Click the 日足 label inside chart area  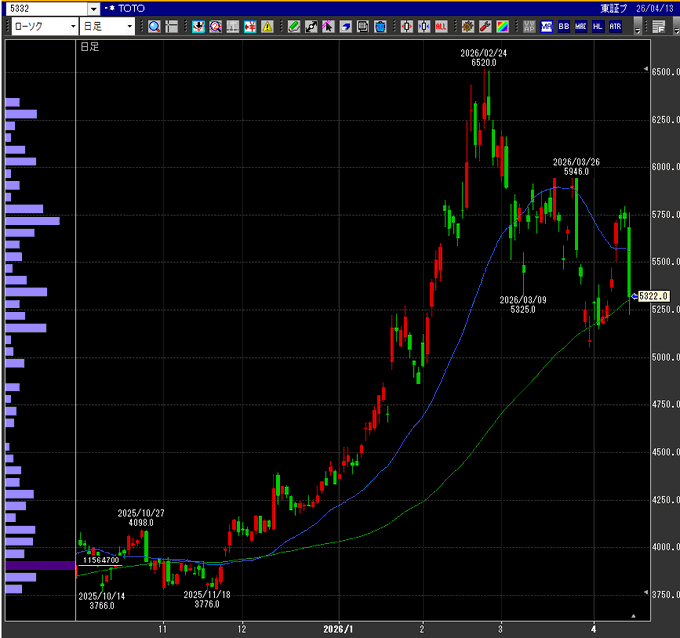pyautogui.click(x=90, y=46)
